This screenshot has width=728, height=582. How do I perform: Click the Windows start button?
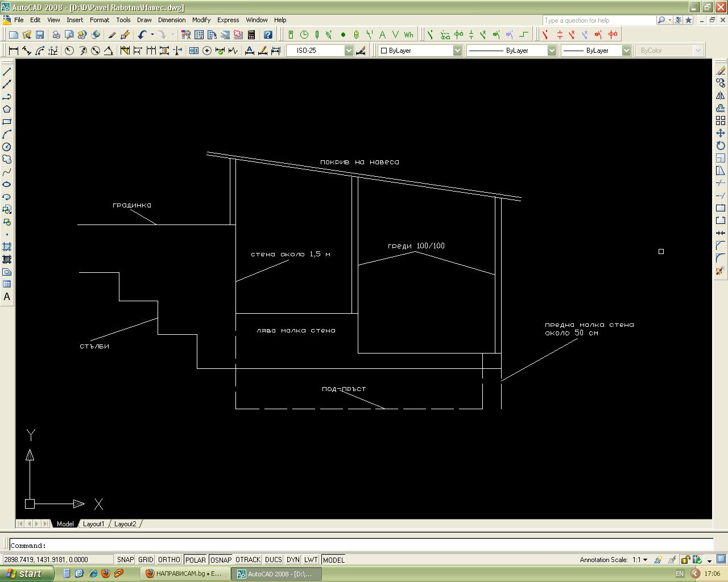tap(27, 573)
